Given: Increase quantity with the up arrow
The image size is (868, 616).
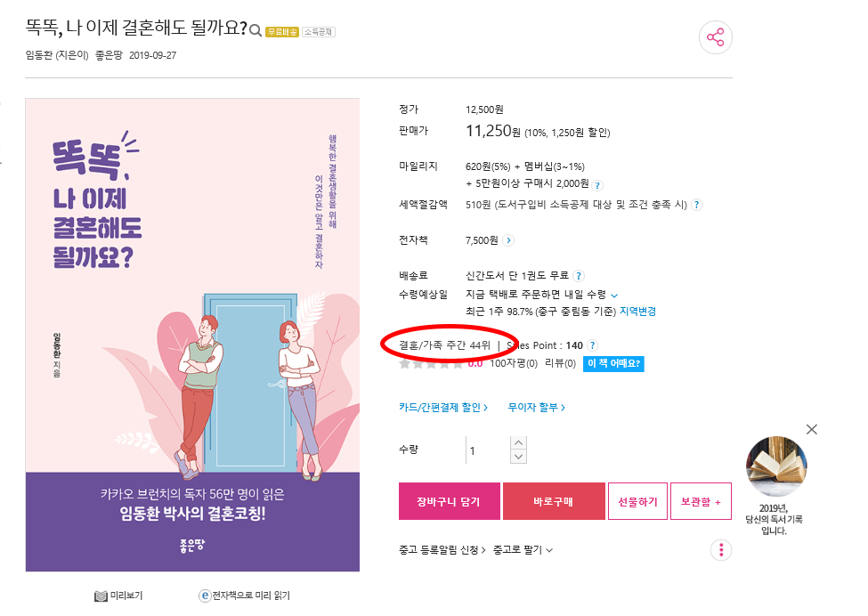Looking at the screenshot, I should 518,442.
